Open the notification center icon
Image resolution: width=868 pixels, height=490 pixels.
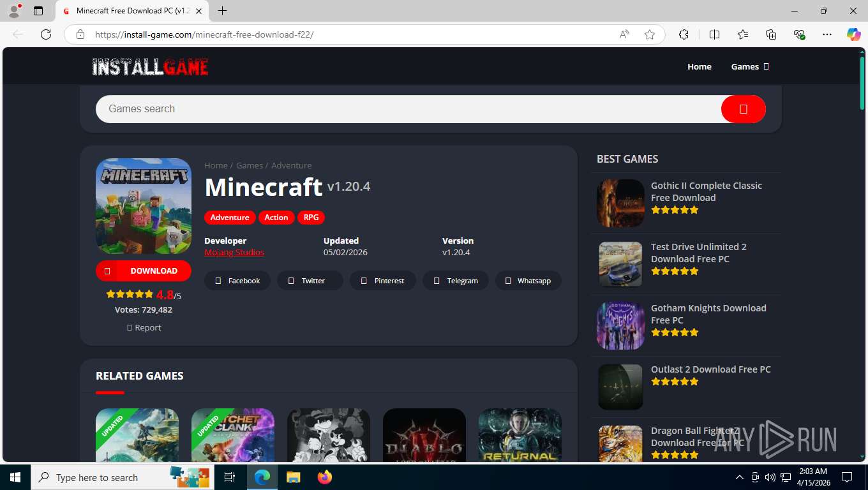click(x=847, y=477)
